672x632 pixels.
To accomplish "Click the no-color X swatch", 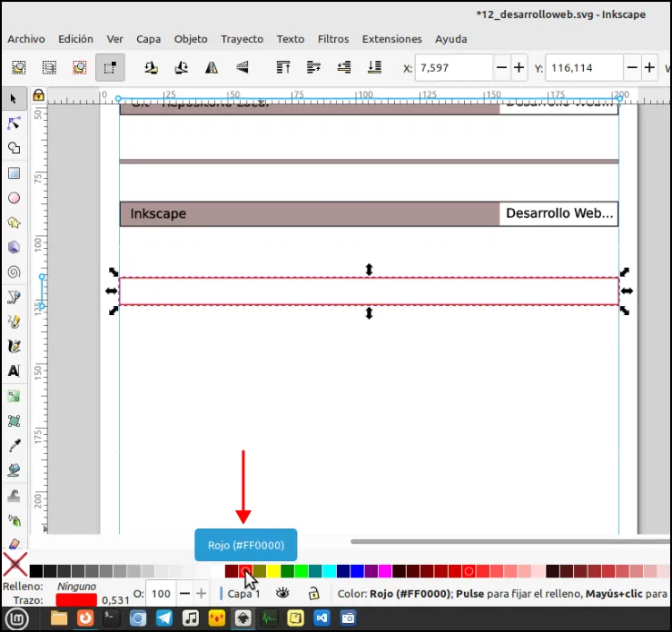I will [15, 564].
